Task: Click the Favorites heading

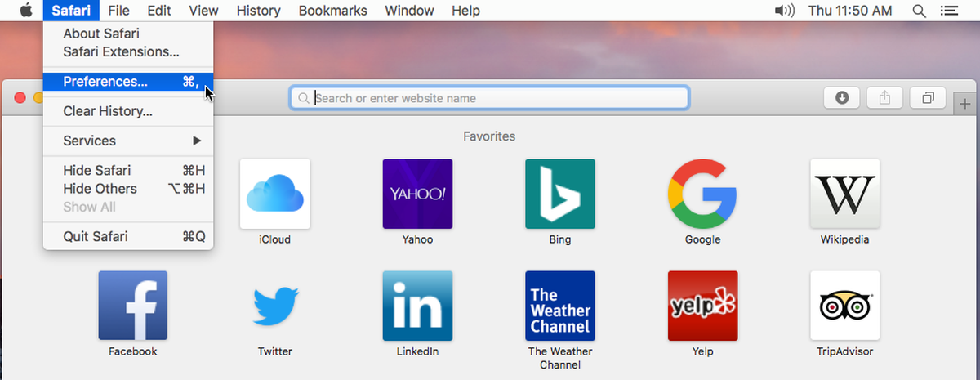Action: coord(489,136)
